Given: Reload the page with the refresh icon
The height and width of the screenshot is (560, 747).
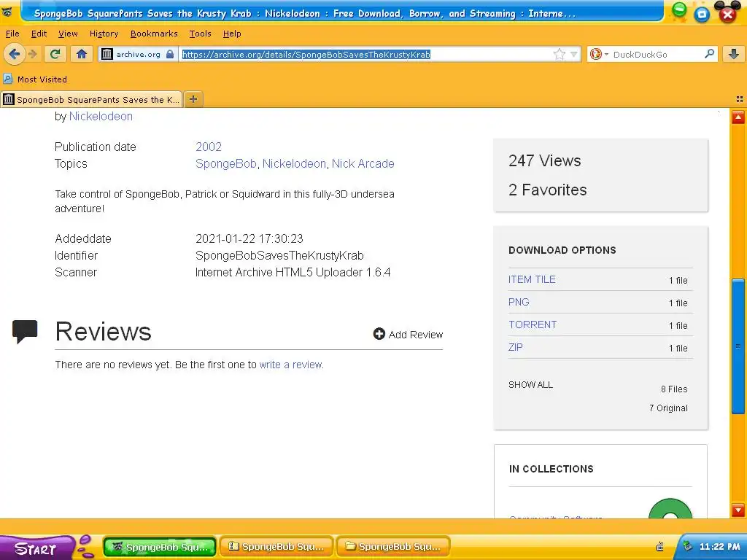Looking at the screenshot, I should 55,54.
